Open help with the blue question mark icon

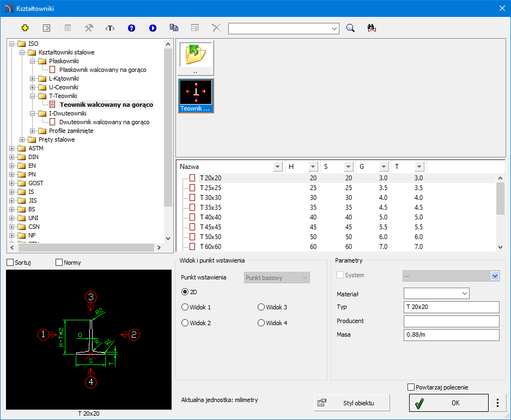pos(131,28)
